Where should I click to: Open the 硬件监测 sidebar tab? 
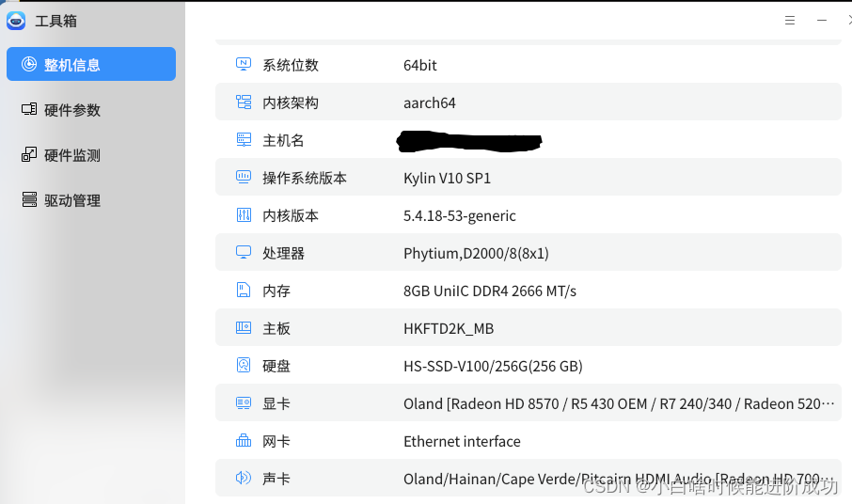(91, 155)
